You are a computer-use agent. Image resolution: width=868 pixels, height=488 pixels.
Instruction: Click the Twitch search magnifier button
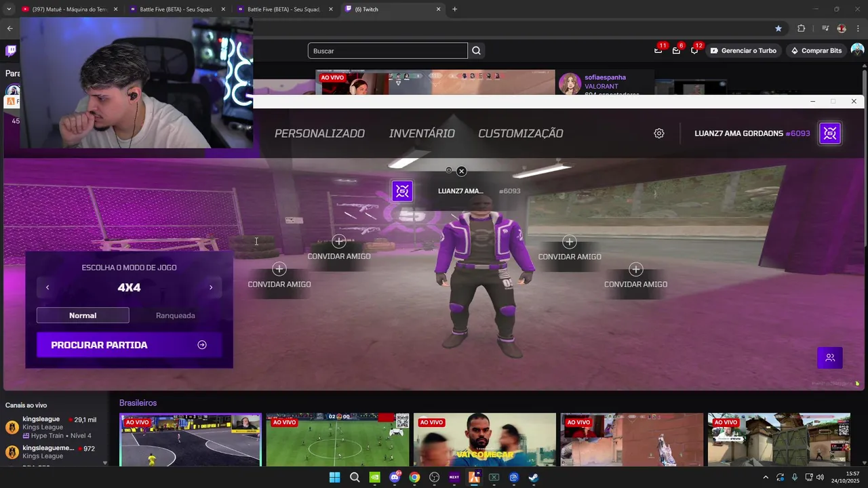coord(476,51)
